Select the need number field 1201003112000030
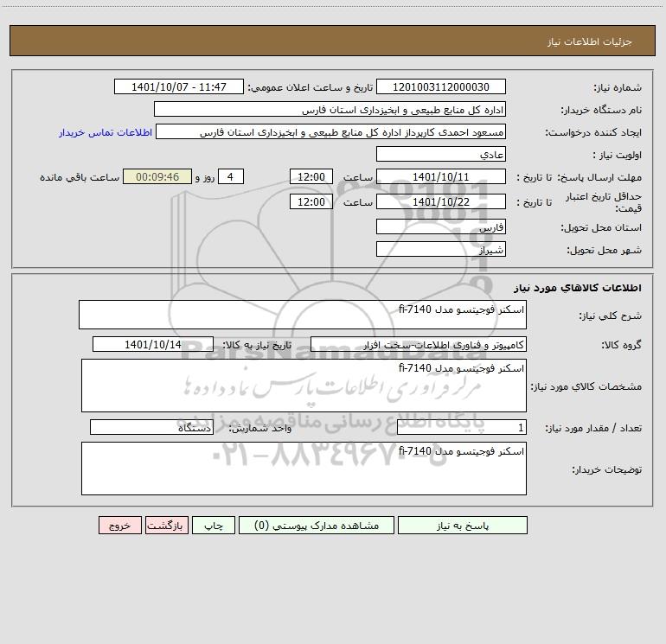Image resolution: width=666 pixels, height=644 pixels. pos(441,87)
